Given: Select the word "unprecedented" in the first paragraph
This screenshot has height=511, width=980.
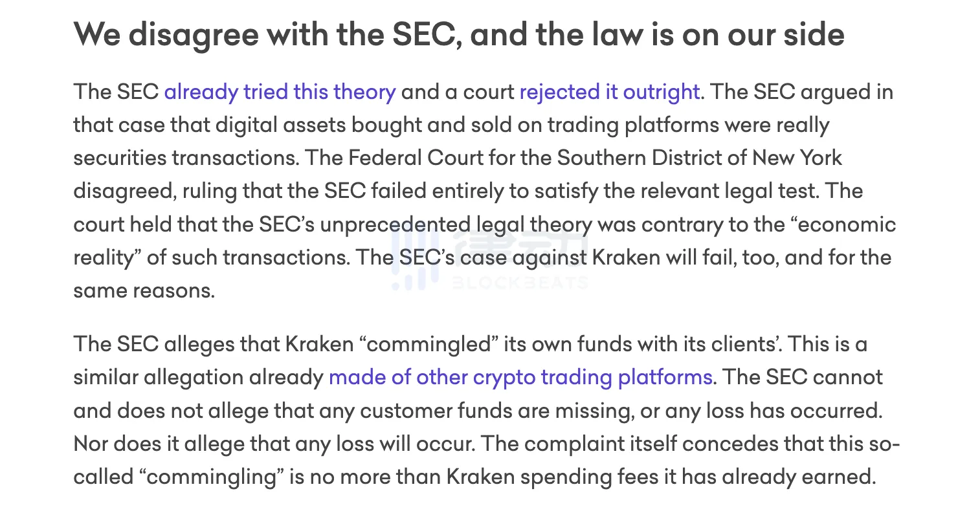Looking at the screenshot, I should [x=395, y=224].
